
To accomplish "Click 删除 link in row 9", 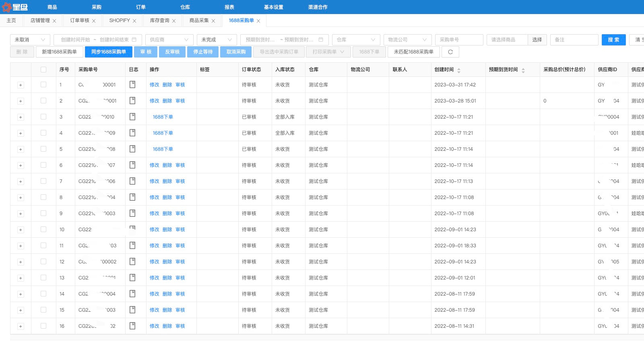I will [167, 213].
